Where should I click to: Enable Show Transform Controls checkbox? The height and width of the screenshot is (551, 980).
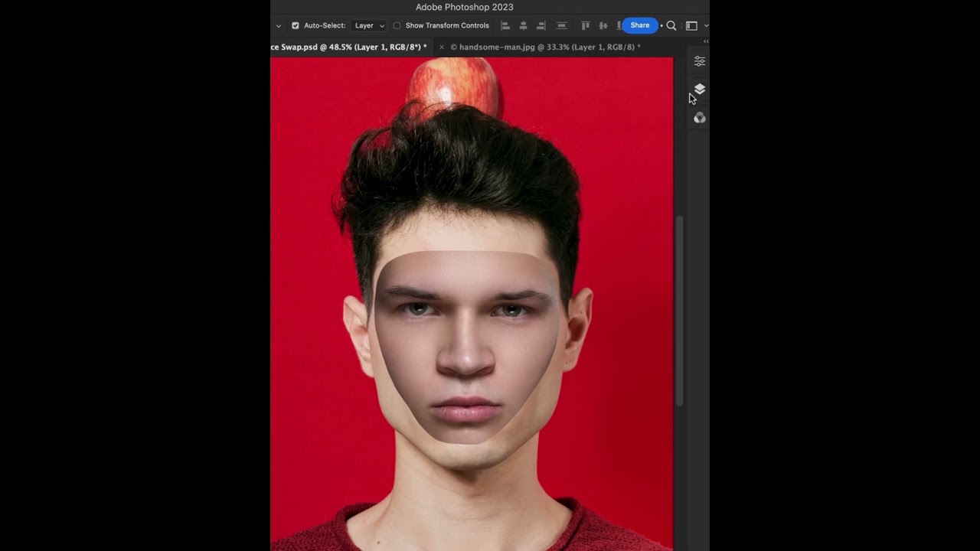tap(397, 26)
